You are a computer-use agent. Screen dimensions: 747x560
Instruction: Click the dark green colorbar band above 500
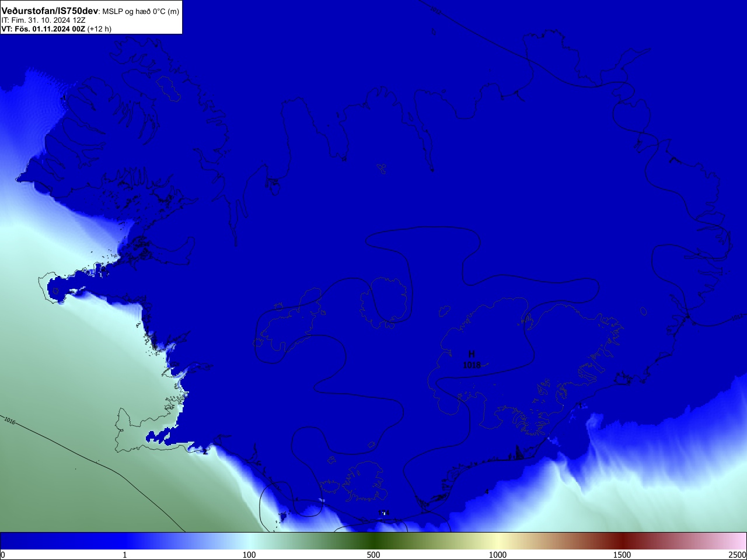pyautogui.click(x=373, y=541)
